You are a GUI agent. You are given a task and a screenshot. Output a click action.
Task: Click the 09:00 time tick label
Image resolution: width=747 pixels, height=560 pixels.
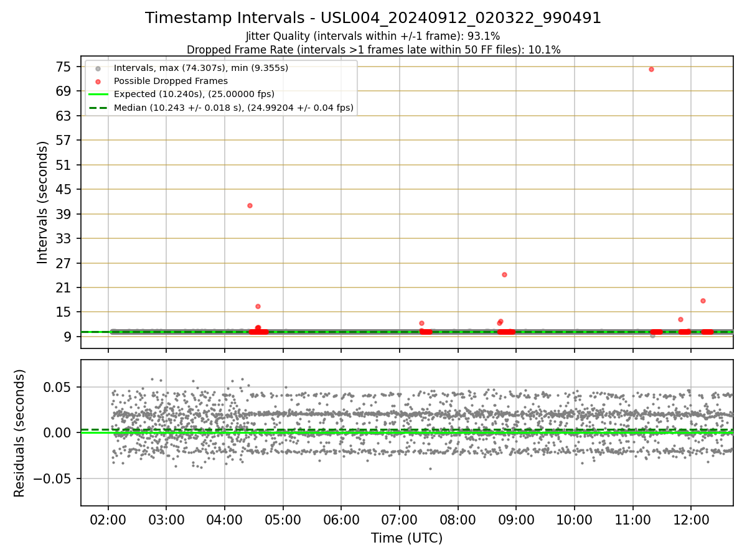[x=516, y=520]
